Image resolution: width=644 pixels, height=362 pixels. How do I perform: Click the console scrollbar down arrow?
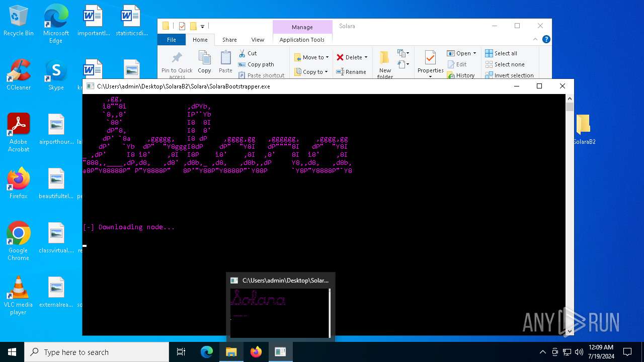570,331
